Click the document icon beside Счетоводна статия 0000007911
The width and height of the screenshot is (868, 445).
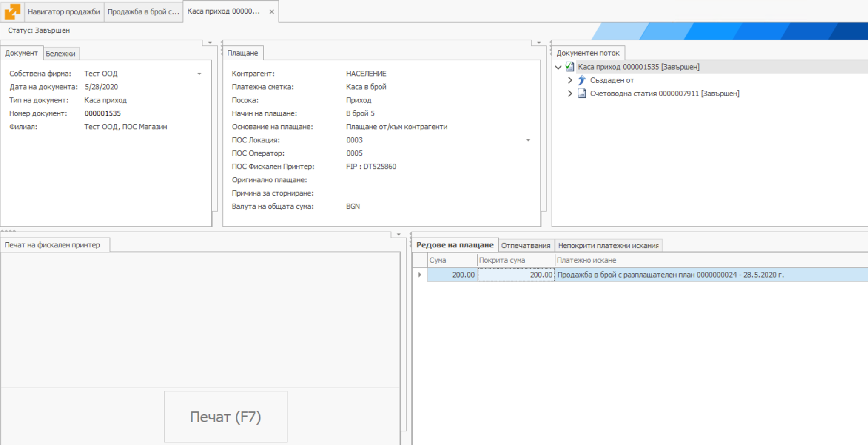coord(582,94)
